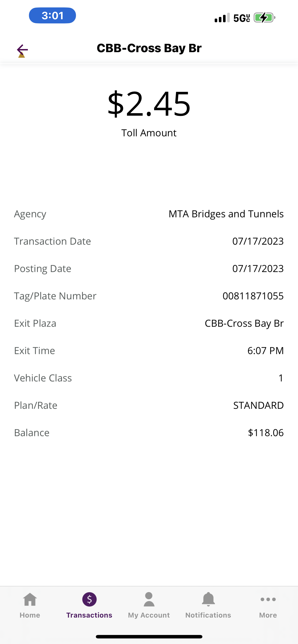298x644 pixels.
Task: Tap the cellular signal bars icon
Action: pos(222,18)
